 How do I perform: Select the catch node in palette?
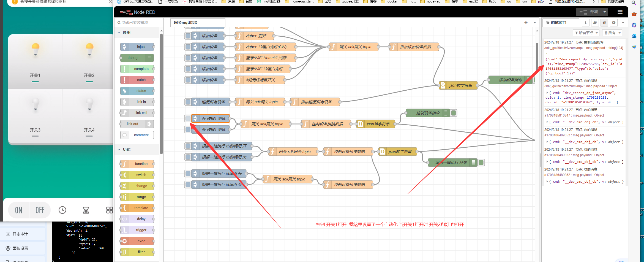pos(137,80)
